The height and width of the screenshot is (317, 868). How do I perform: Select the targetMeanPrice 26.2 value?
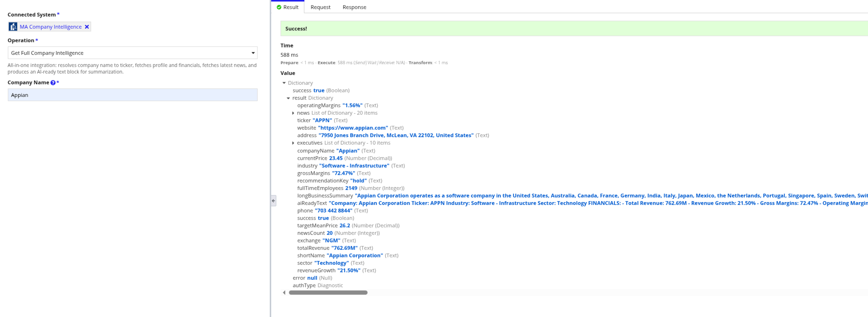[344, 225]
